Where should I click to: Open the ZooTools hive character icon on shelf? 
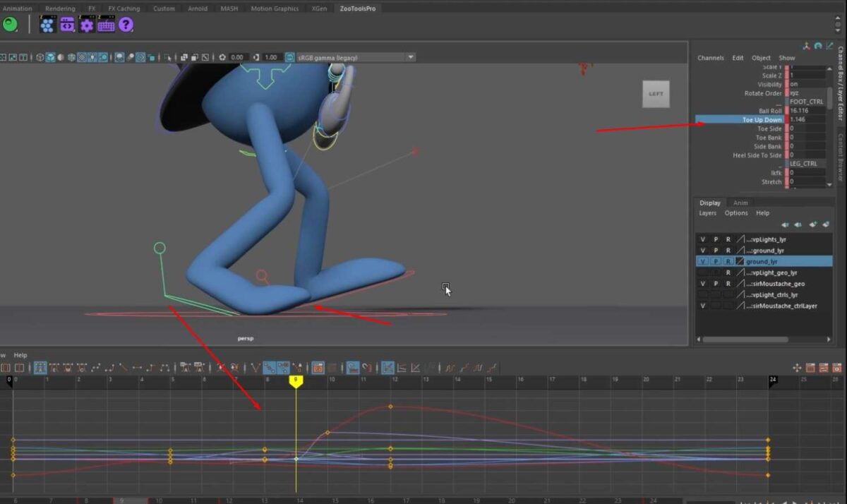[47, 25]
